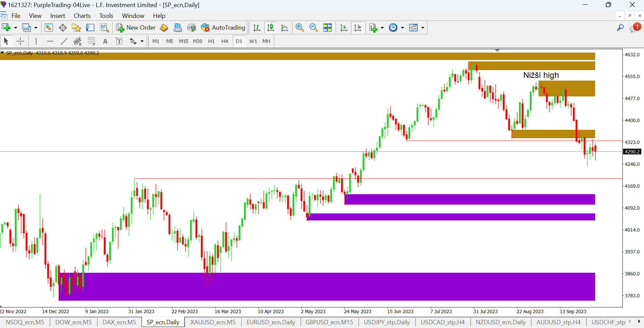The height and width of the screenshot is (328, 644).
Task: Switch timeframe to W1
Action: [253, 41]
